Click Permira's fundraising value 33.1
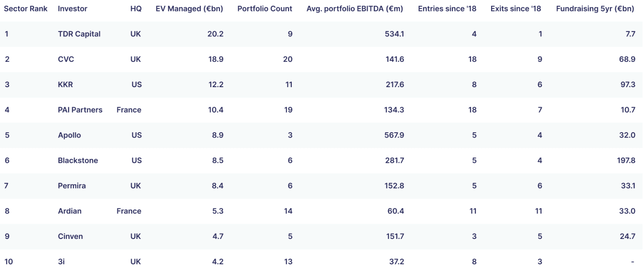The image size is (644, 272). [x=628, y=186]
